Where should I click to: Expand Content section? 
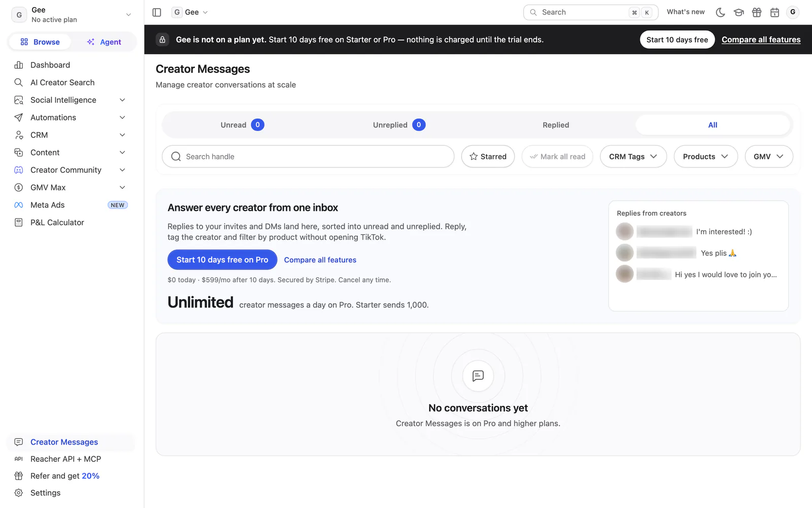(x=72, y=152)
